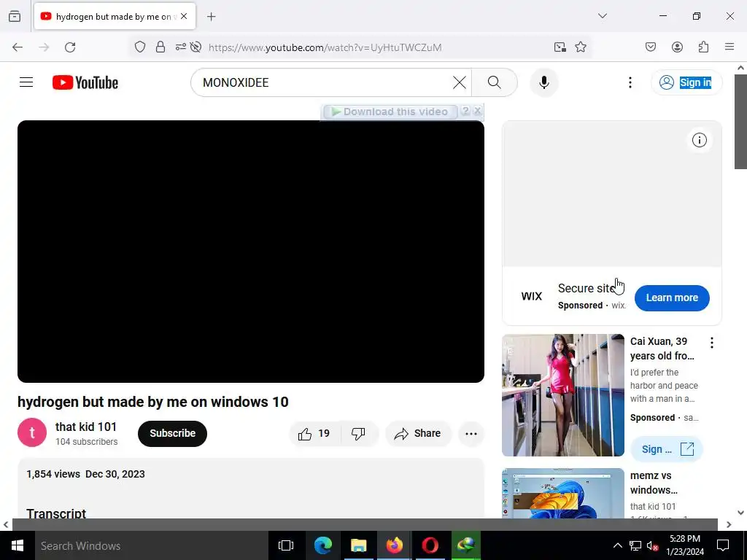
Task: Start voice search with microphone
Action: click(x=544, y=82)
